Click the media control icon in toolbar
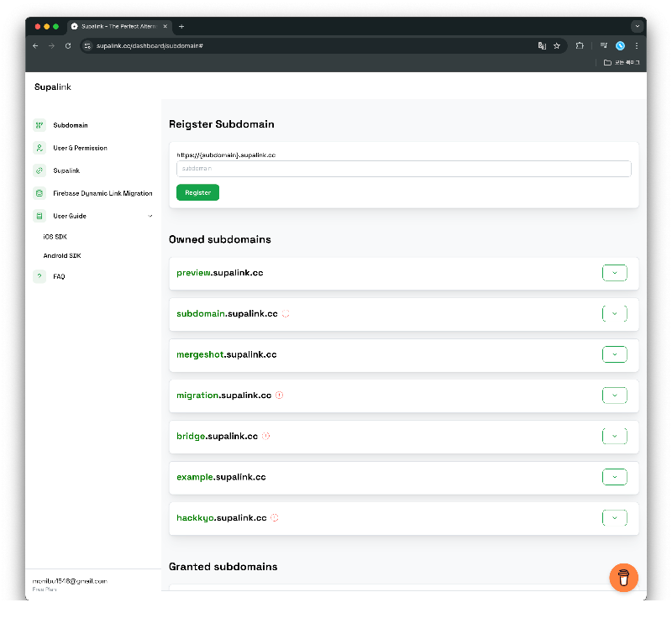The image size is (672, 634). [603, 45]
